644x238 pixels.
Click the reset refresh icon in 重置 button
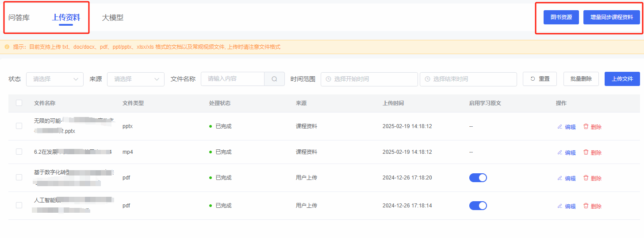point(533,79)
